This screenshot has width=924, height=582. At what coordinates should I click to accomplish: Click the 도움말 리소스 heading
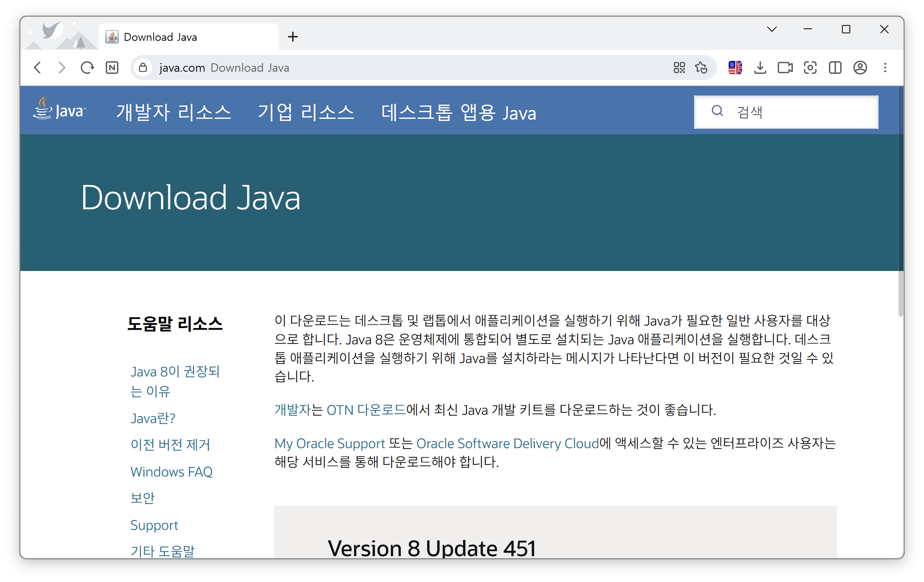pos(175,324)
